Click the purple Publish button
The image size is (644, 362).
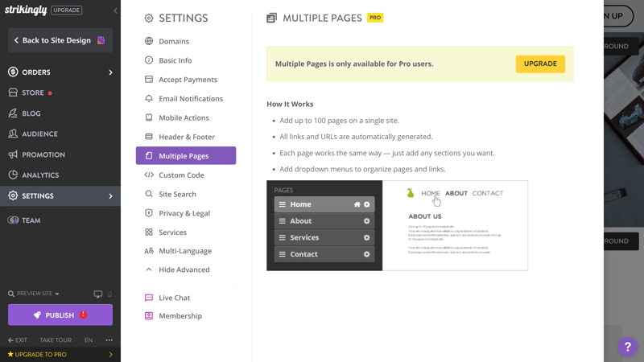click(60, 315)
